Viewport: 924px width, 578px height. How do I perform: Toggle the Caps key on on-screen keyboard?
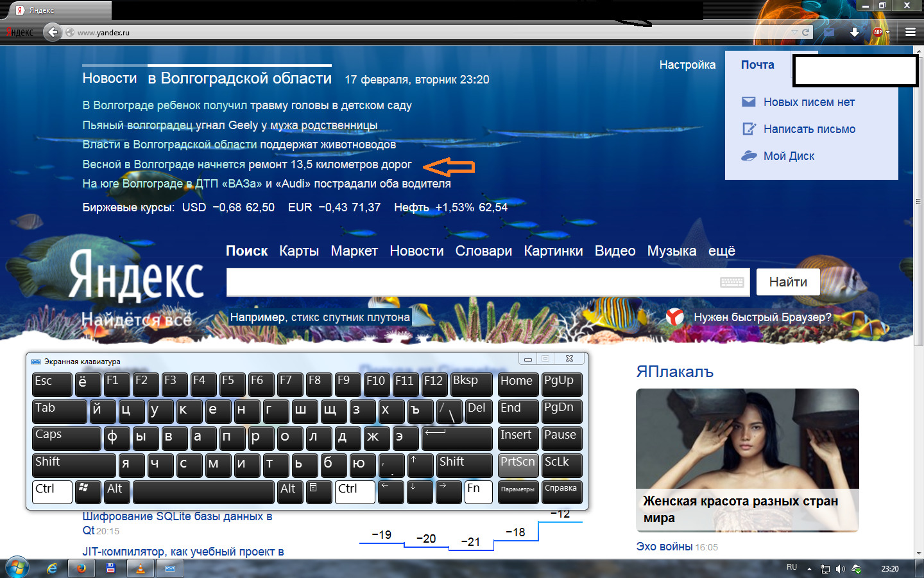tap(66, 437)
